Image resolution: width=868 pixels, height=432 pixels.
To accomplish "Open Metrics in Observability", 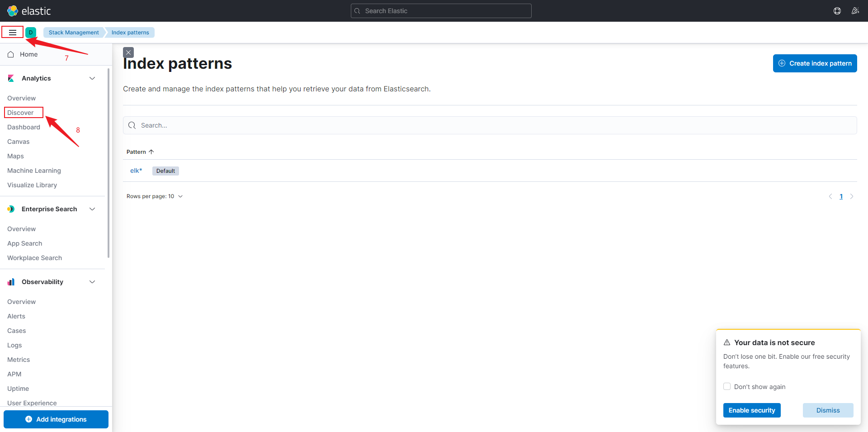I will tap(19, 360).
